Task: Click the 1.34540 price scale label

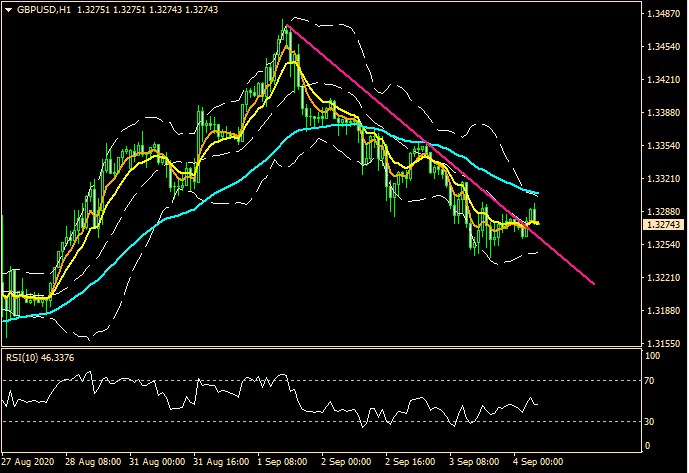Action: (663, 47)
